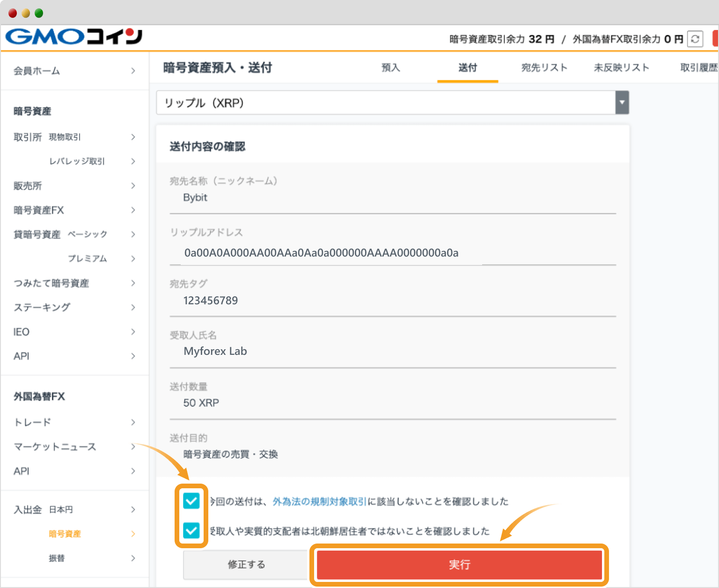The image size is (719, 588).
Task: Open ステーキング in the sidebar
Action: [42, 308]
